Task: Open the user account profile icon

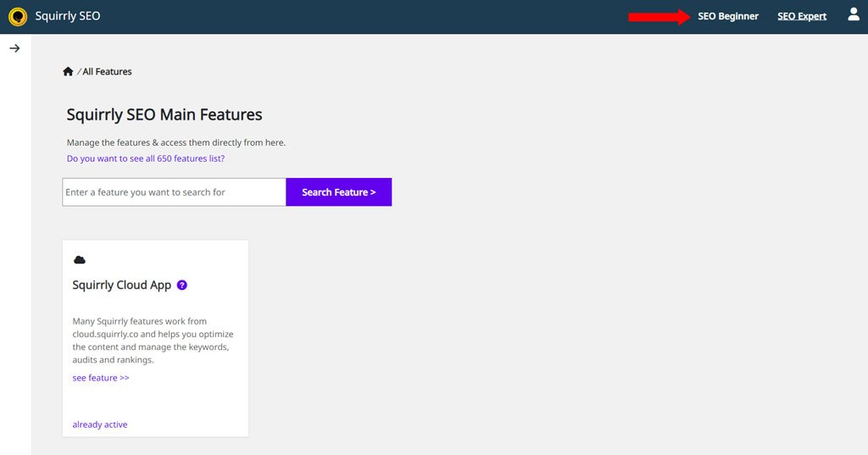Action: [853, 14]
